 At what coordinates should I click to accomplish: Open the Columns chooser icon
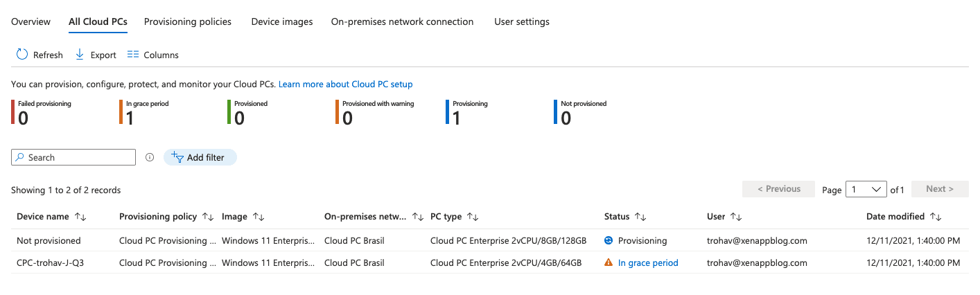pyautogui.click(x=133, y=55)
